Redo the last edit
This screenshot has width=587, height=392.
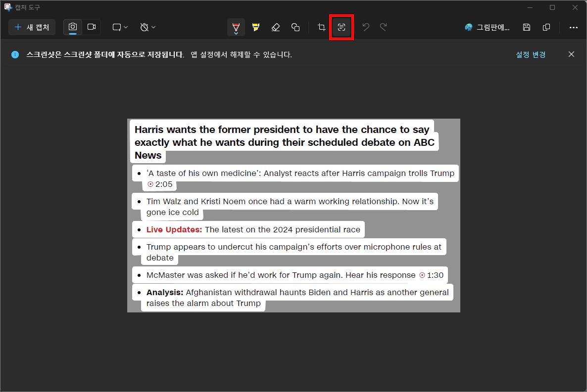point(384,27)
